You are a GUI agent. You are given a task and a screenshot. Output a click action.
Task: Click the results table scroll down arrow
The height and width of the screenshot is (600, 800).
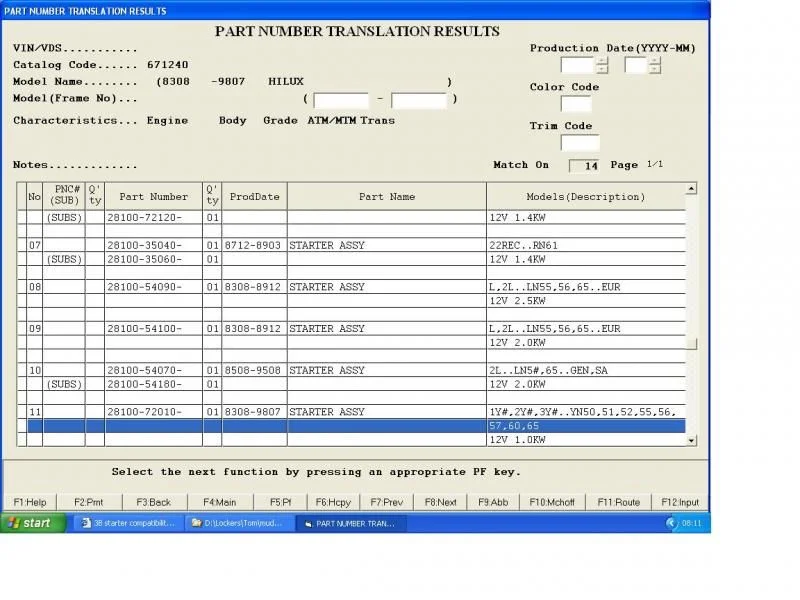click(691, 440)
